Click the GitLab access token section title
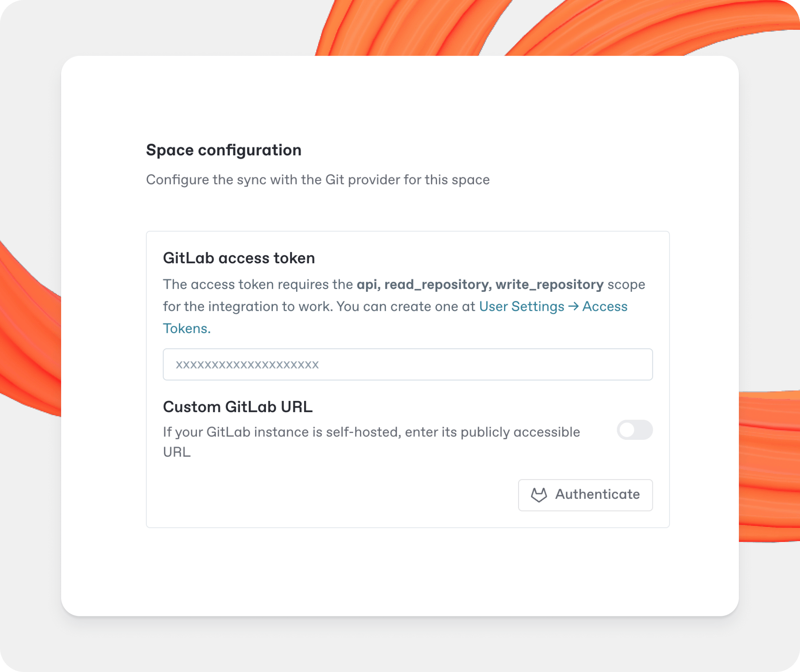800x672 pixels. [x=239, y=258]
